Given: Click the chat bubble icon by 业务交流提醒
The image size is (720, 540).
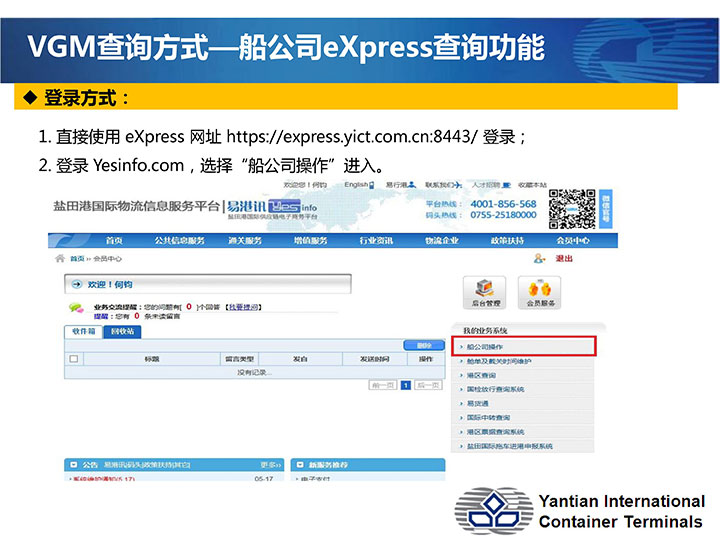Looking at the screenshot, I should (x=76, y=308).
